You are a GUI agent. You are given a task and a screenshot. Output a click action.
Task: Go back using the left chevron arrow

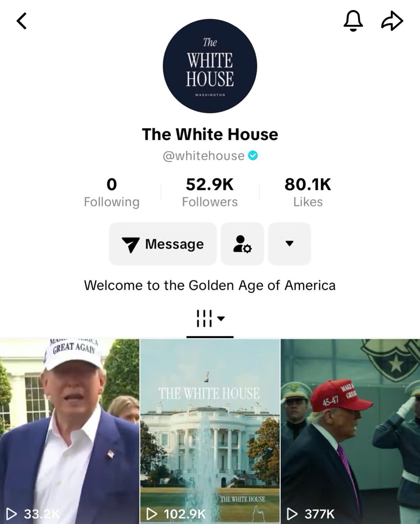point(22,21)
